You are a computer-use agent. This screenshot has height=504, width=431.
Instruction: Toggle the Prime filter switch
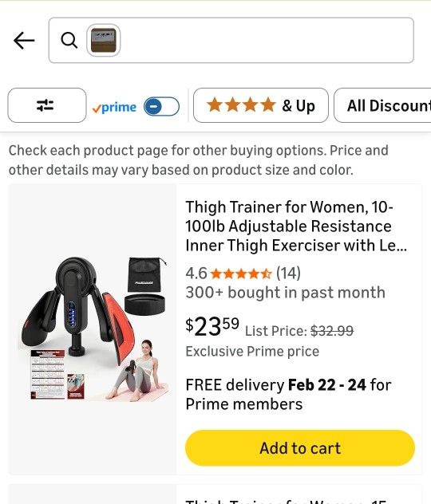(x=161, y=106)
